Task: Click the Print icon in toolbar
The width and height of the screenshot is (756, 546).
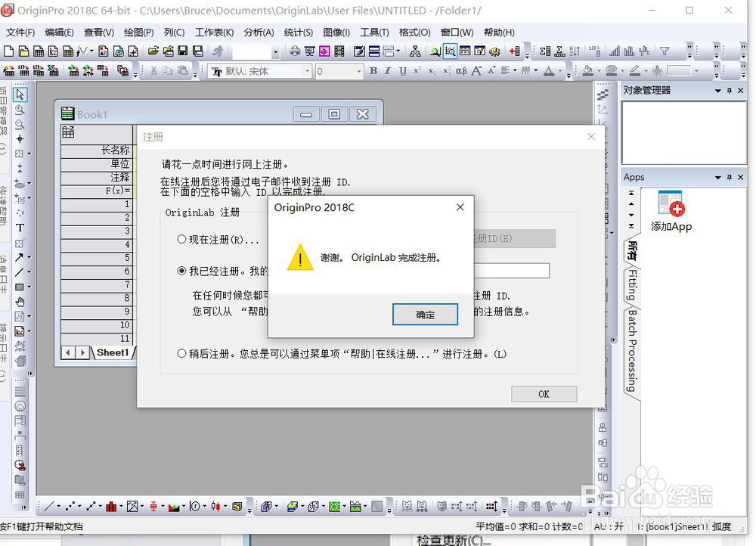Action: pyautogui.click(x=295, y=51)
